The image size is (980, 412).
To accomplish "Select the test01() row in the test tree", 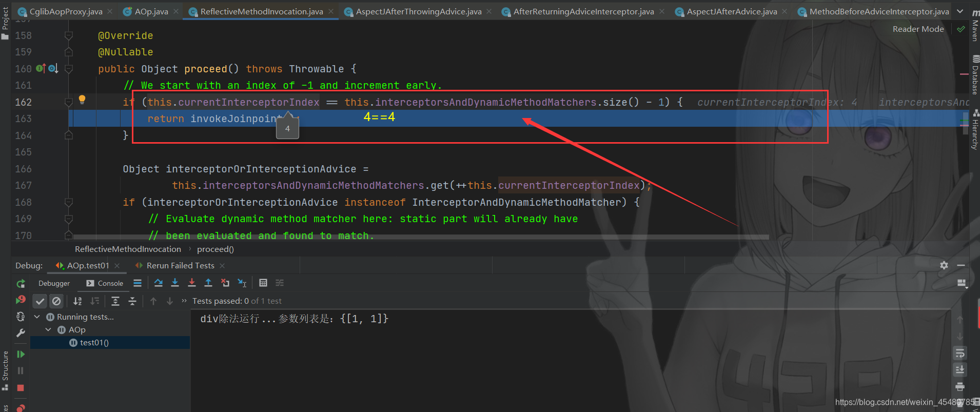I will pos(110,343).
